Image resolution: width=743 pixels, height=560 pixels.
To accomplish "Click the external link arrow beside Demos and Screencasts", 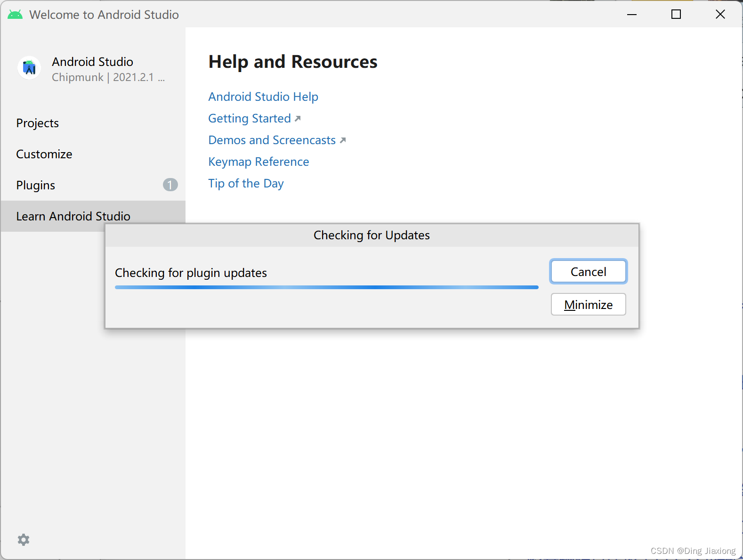I will tap(343, 140).
